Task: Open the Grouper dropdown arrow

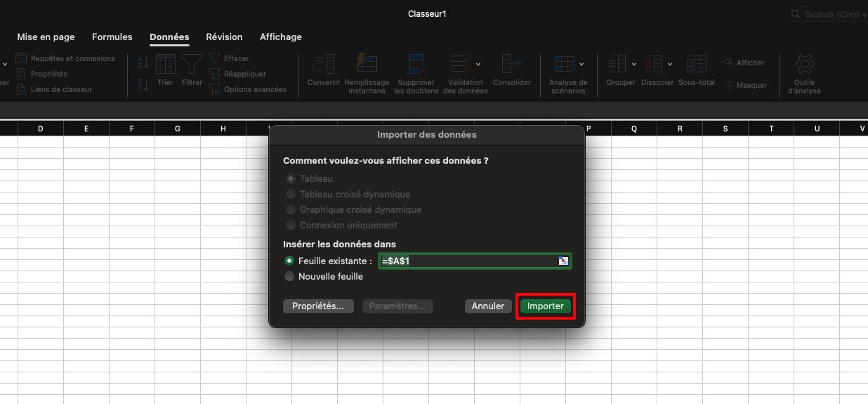Action: (634, 64)
